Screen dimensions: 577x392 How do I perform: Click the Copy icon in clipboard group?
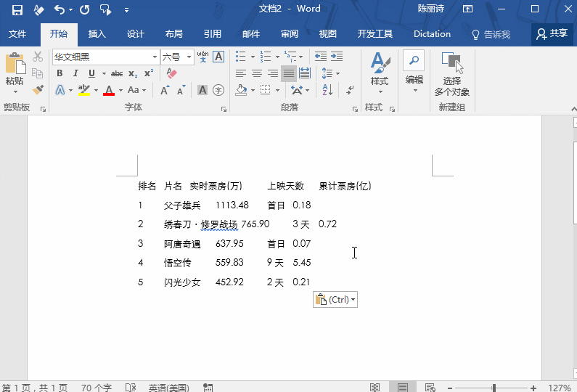[x=37, y=73]
